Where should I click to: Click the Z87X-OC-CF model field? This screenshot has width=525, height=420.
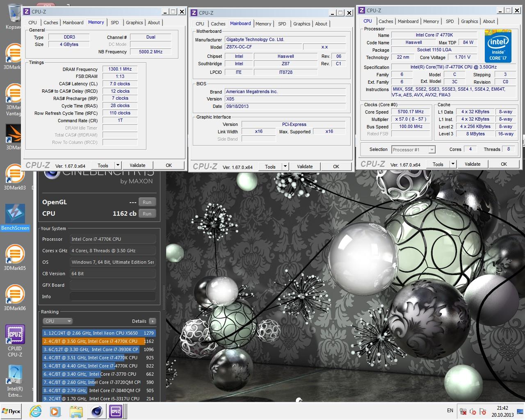coord(263,47)
